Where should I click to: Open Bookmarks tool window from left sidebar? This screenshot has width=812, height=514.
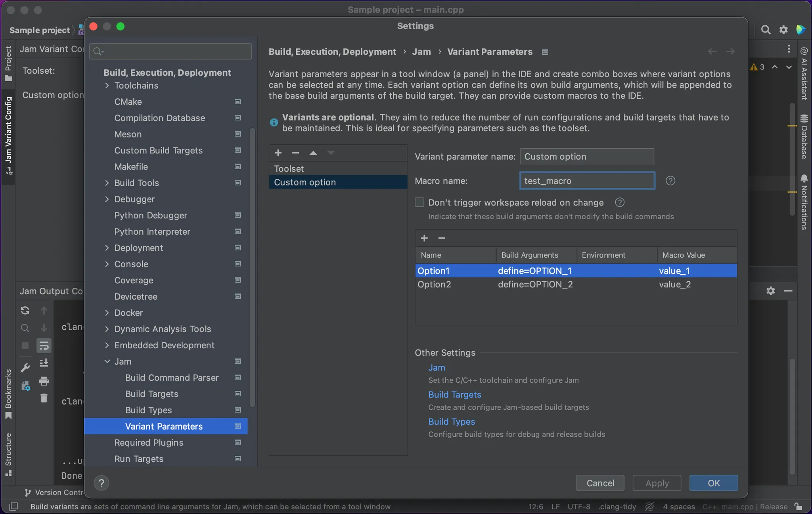click(8, 394)
